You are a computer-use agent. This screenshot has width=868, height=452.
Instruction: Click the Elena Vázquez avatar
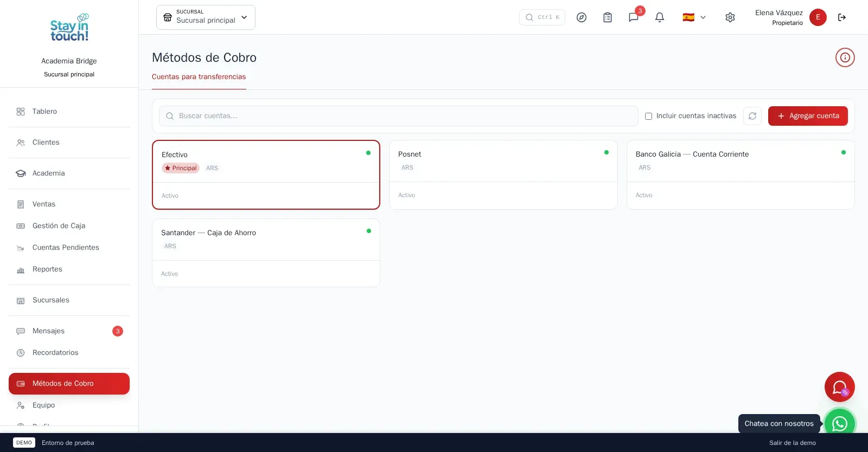pyautogui.click(x=818, y=17)
